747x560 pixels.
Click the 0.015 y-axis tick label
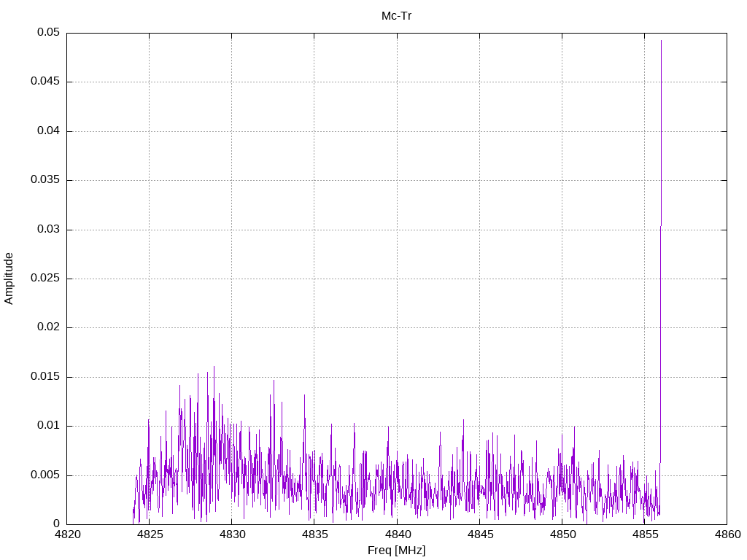pos(45,377)
